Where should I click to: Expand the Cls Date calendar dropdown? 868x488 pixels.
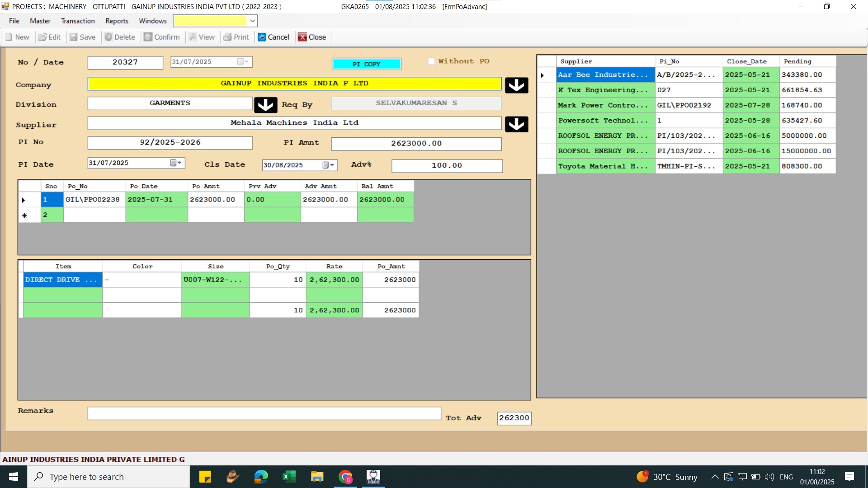pyautogui.click(x=329, y=165)
